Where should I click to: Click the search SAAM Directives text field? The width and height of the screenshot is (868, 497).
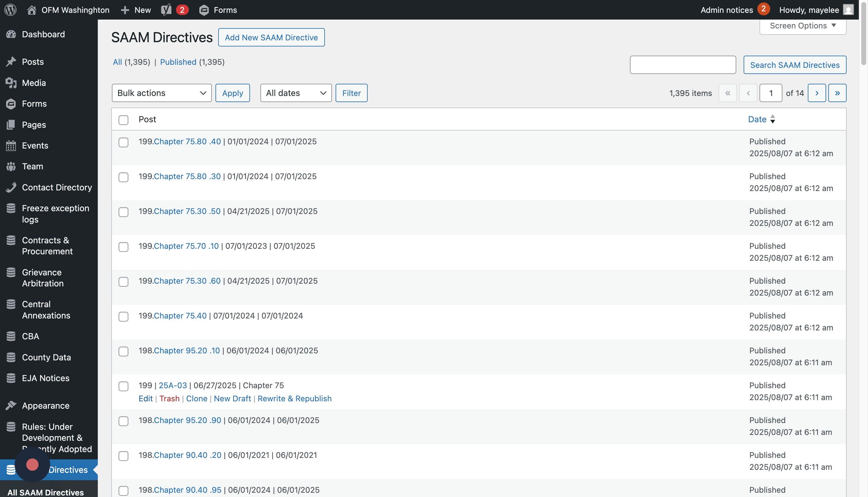click(x=683, y=65)
